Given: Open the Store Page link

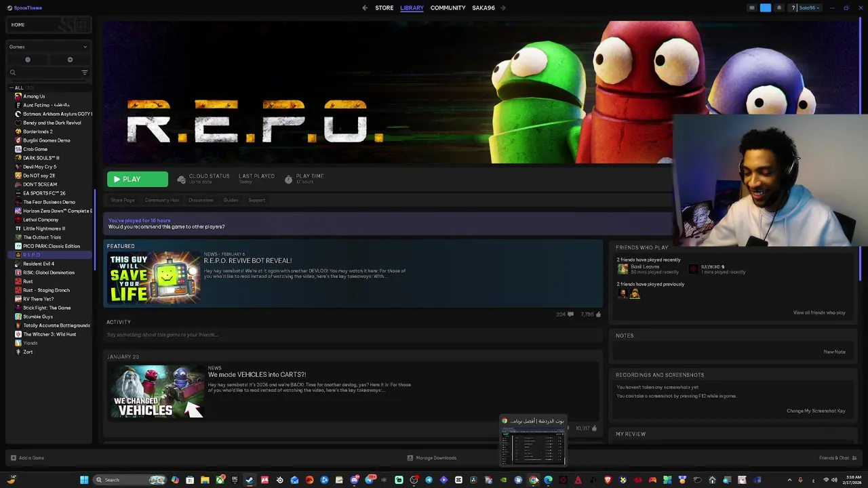Looking at the screenshot, I should (123, 200).
